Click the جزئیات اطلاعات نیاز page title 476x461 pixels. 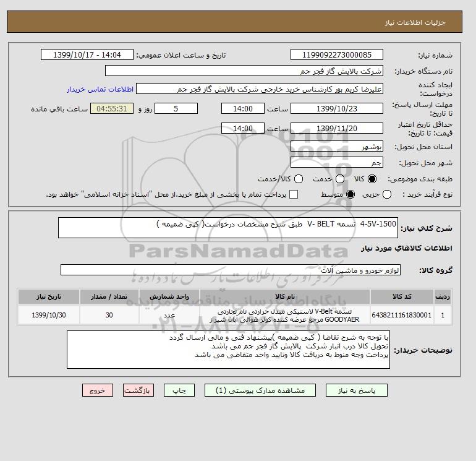click(x=415, y=22)
